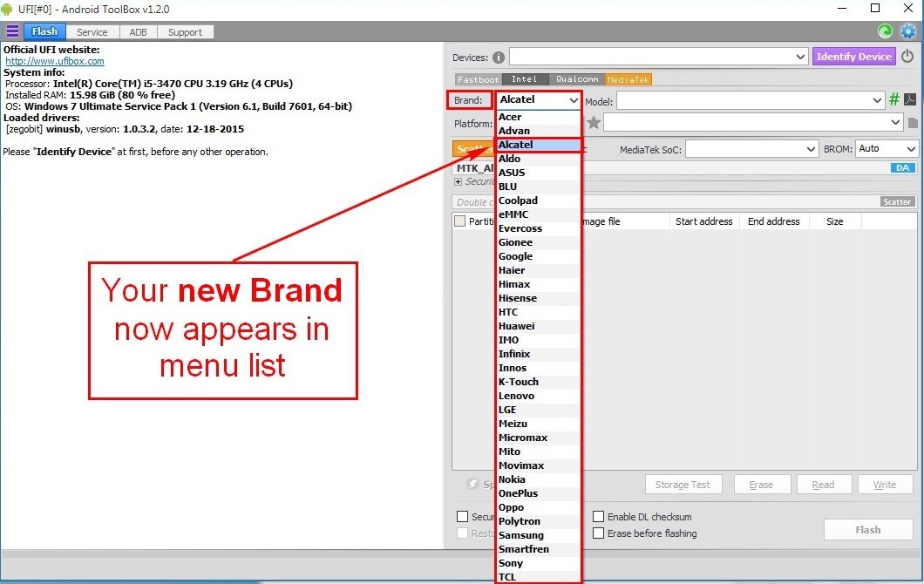Viewport: 924px width, 584px height.
Task: Pick BLU from the brand list
Action: tap(539, 187)
